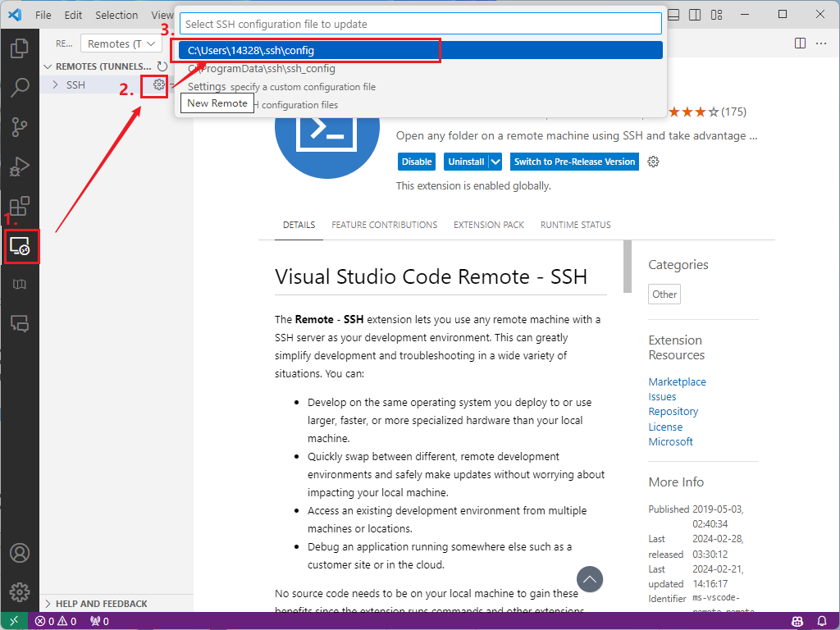Image resolution: width=840 pixels, height=630 pixels.
Task: Open the File menu
Action: 43,15
